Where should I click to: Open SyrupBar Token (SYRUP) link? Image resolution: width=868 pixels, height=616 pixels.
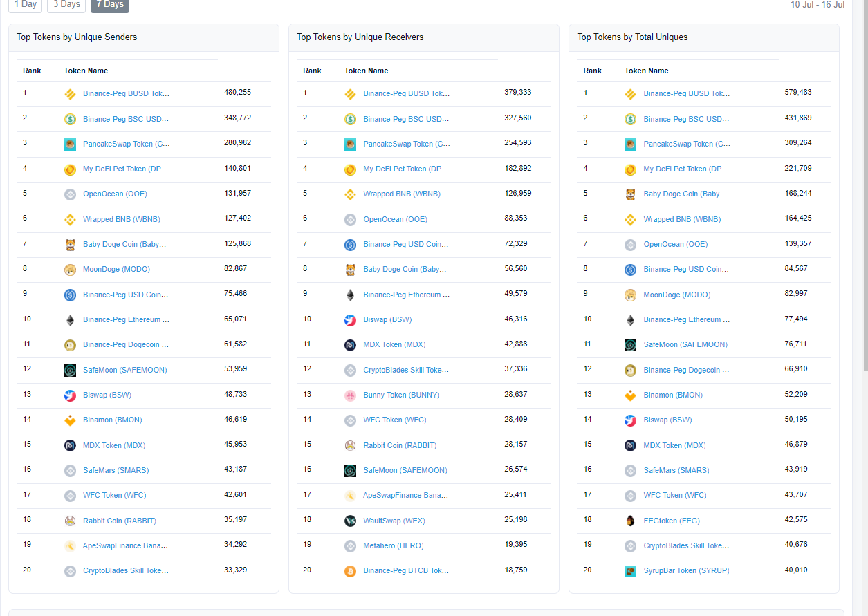(686, 570)
